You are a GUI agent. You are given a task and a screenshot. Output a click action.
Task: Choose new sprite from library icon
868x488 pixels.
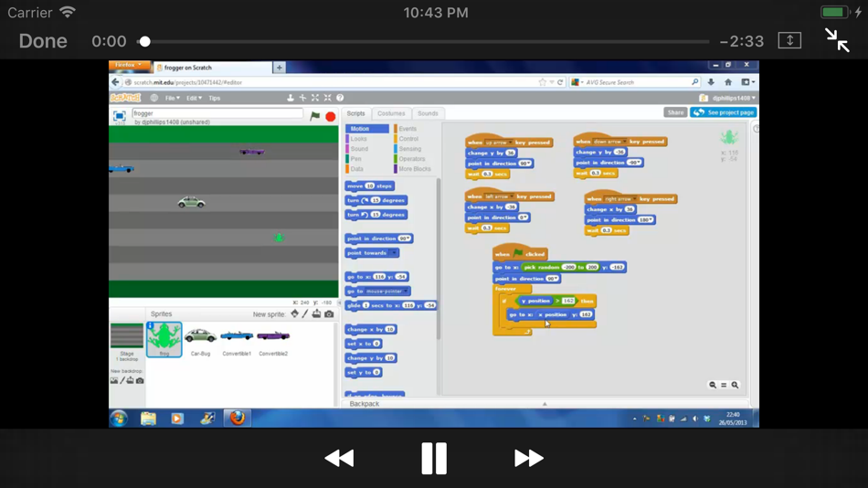click(294, 314)
